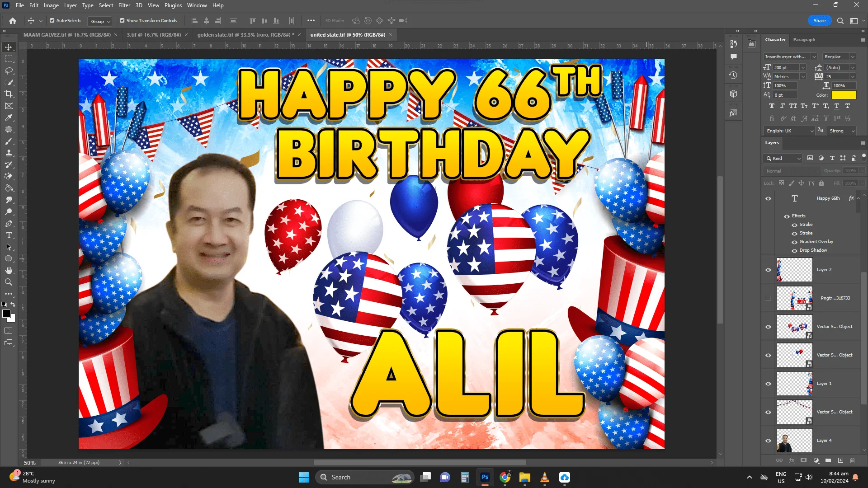Create a new layer icon
This screenshot has height=488, width=868.
[840, 460]
